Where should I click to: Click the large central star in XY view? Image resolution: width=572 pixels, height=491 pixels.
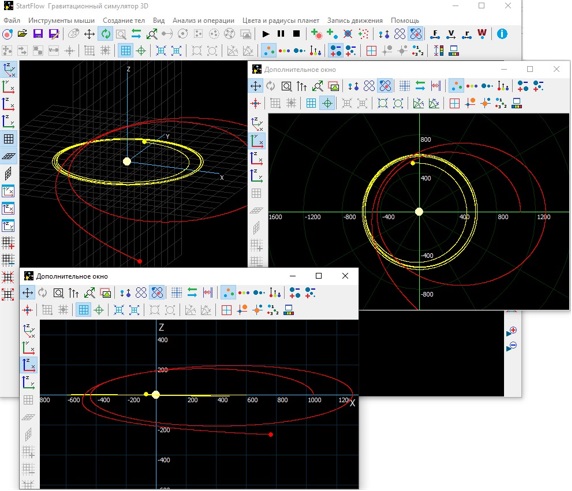tap(419, 212)
